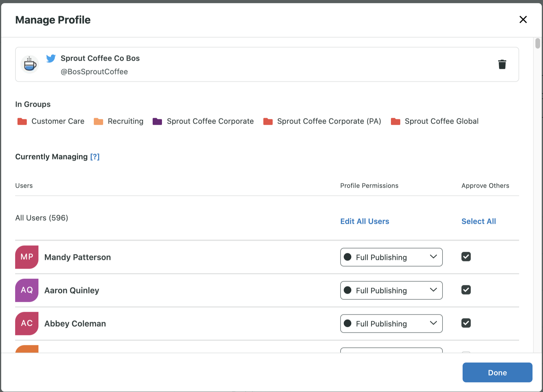Click Edit All Users link
Image resolution: width=543 pixels, height=392 pixels.
(365, 221)
